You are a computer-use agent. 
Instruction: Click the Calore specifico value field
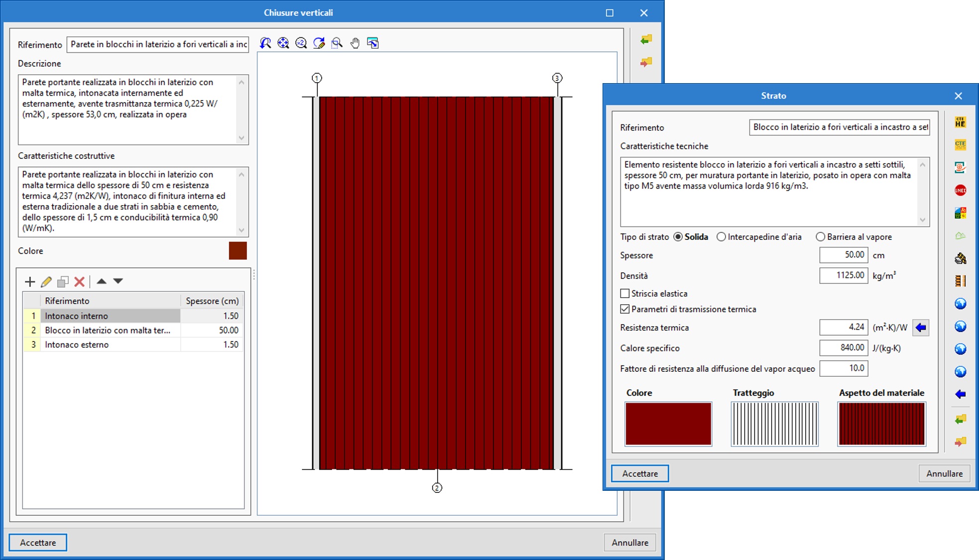coord(844,347)
